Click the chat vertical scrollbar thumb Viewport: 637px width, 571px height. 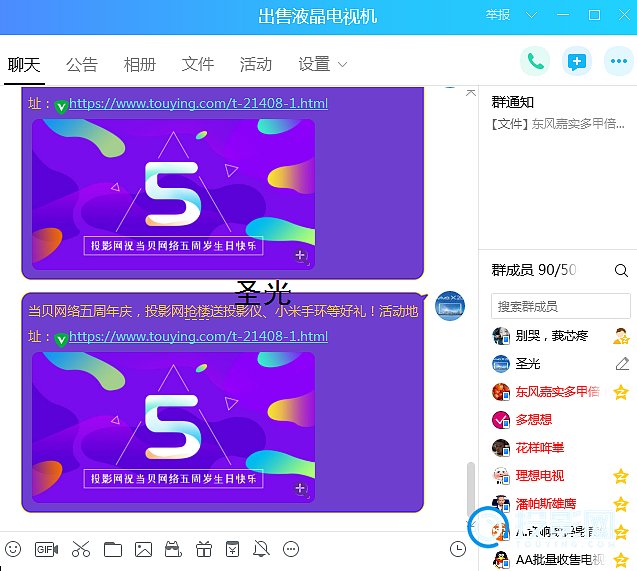(x=471, y=489)
